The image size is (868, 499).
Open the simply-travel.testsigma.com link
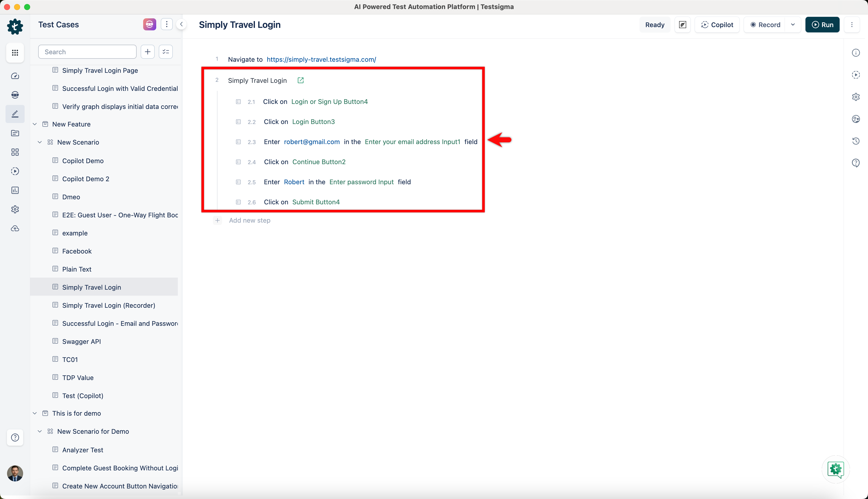pyautogui.click(x=321, y=59)
